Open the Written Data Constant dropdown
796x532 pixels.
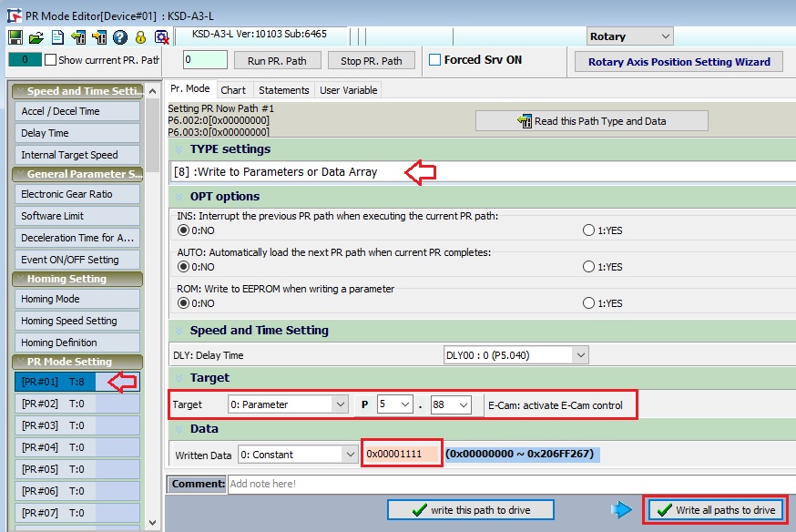coord(351,454)
